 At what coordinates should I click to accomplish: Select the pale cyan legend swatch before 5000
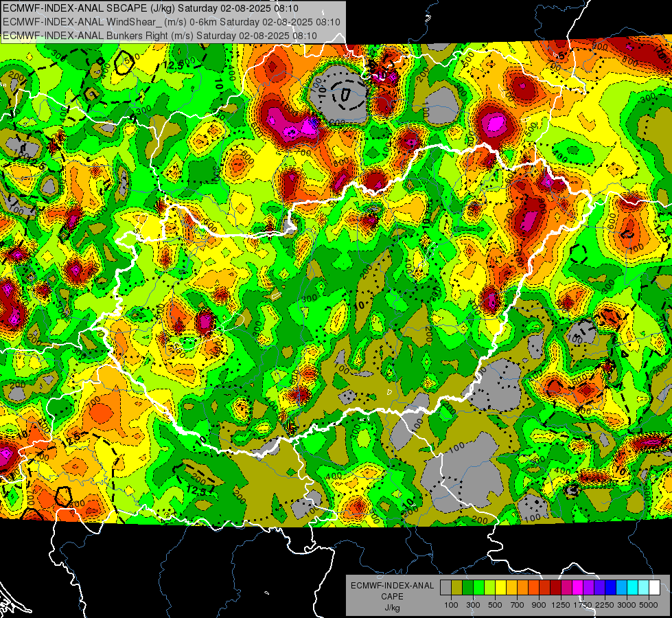[644, 588]
